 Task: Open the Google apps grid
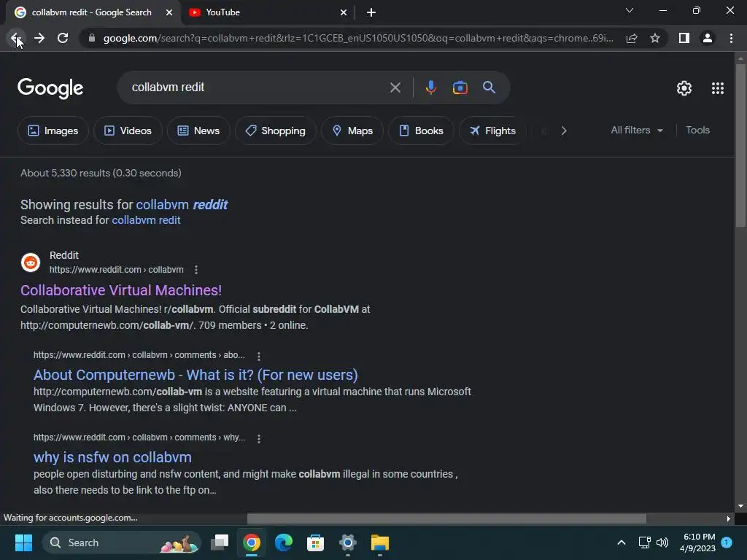pyautogui.click(x=718, y=88)
